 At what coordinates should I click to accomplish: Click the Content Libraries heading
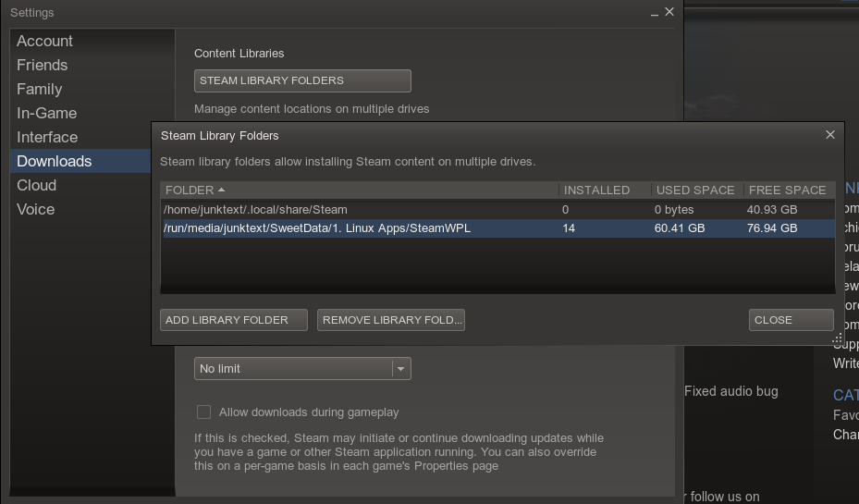coord(239,54)
